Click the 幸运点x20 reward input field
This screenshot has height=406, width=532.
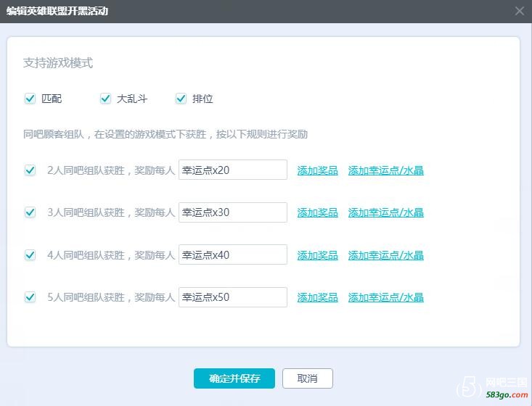[233, 170]
